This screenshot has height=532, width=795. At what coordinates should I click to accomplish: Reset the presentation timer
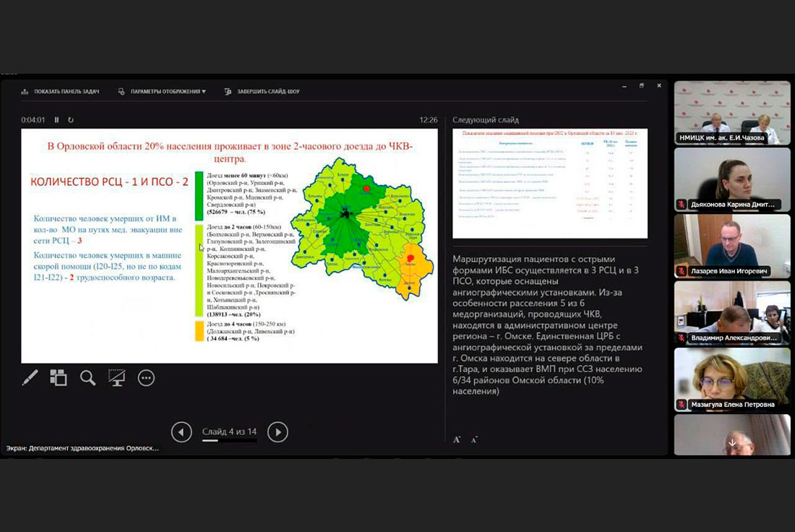pos(71,120)
